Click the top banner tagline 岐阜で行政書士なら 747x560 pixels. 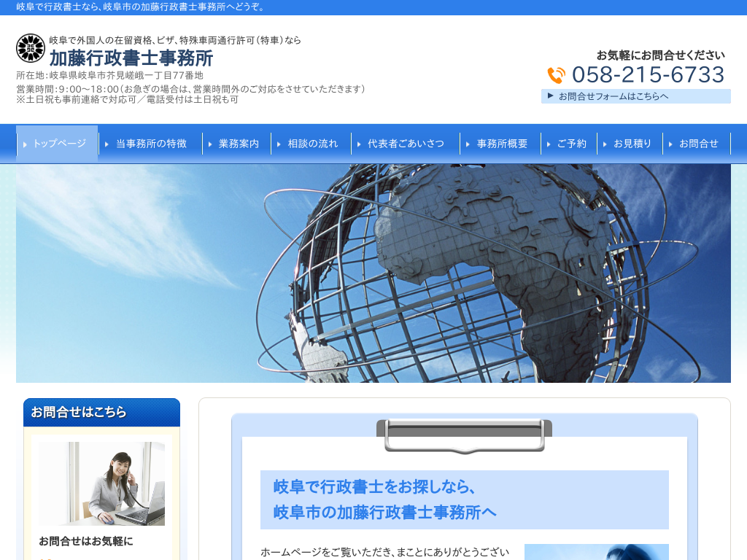141,7
